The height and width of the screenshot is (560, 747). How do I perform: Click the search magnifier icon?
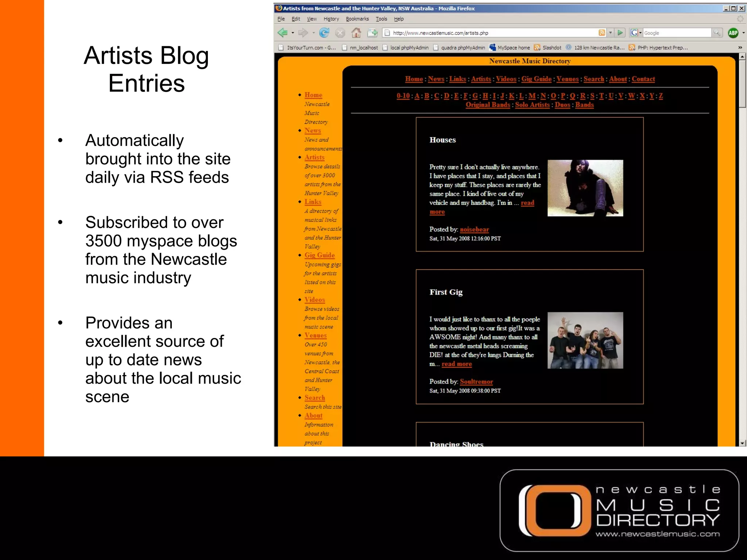point(716,33)
